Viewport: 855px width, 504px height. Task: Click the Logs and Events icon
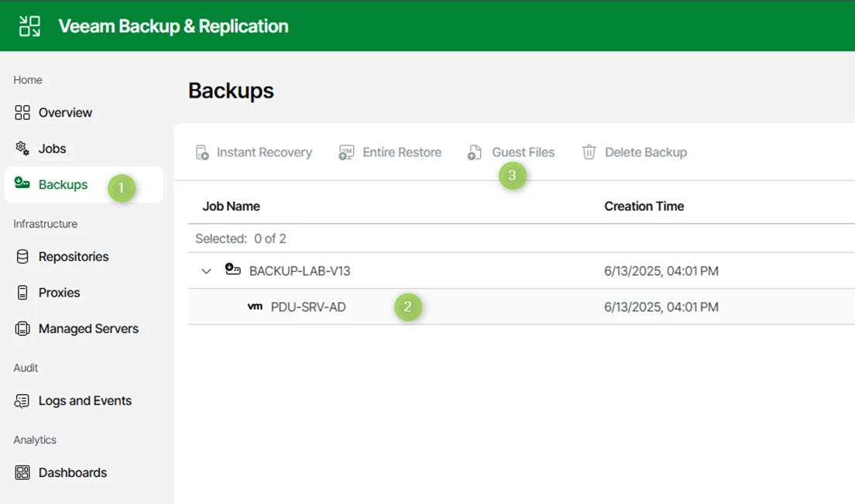pyautogui.click(x=22, y=401)
